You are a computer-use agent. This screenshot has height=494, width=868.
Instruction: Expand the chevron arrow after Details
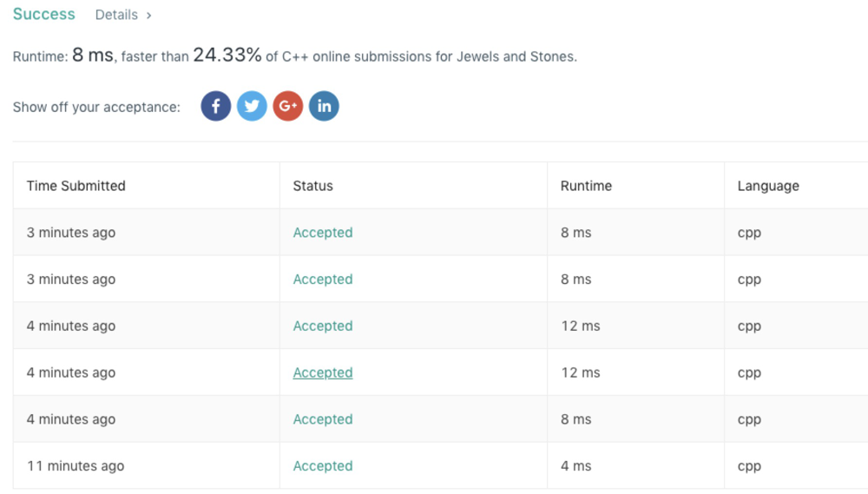pos(149,15)
